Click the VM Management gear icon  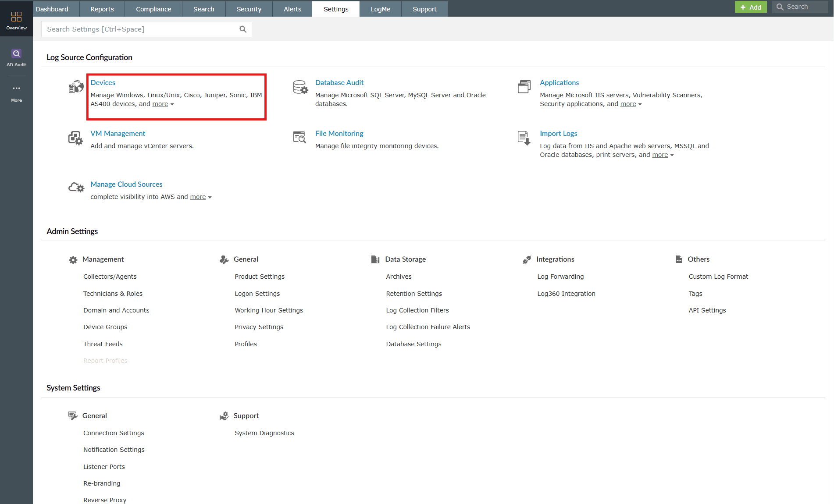pos(75,138)
